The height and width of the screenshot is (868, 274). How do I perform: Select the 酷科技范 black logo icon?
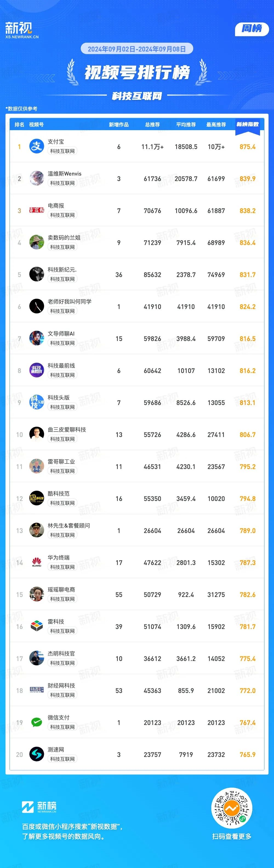pyautogui.click(x=36, y=498)
